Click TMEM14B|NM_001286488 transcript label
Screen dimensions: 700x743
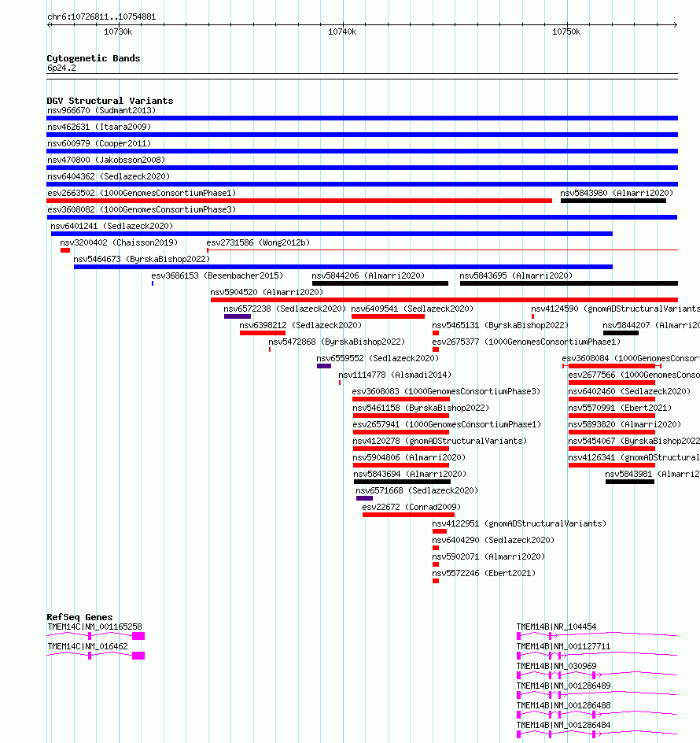563,705
